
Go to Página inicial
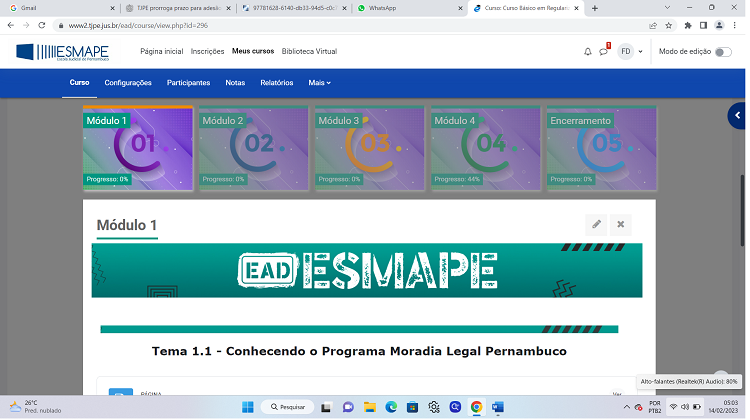tap(163, 52)
